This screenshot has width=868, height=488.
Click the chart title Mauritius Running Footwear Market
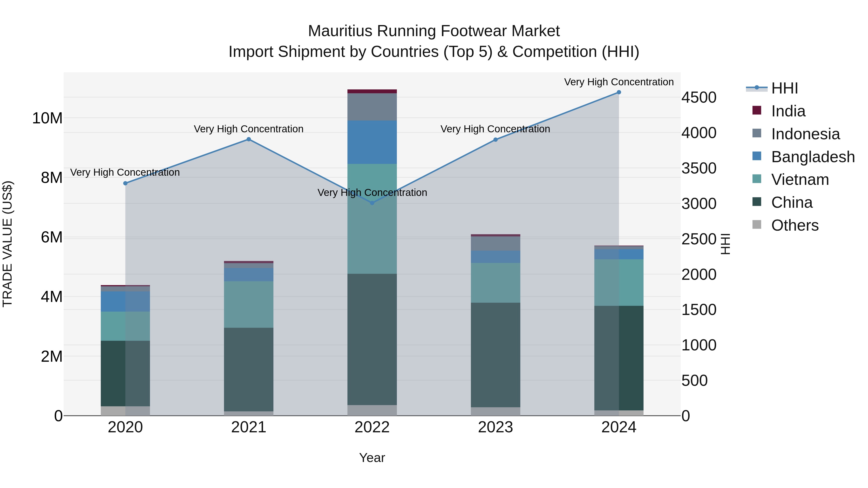[x=434, y=31]
